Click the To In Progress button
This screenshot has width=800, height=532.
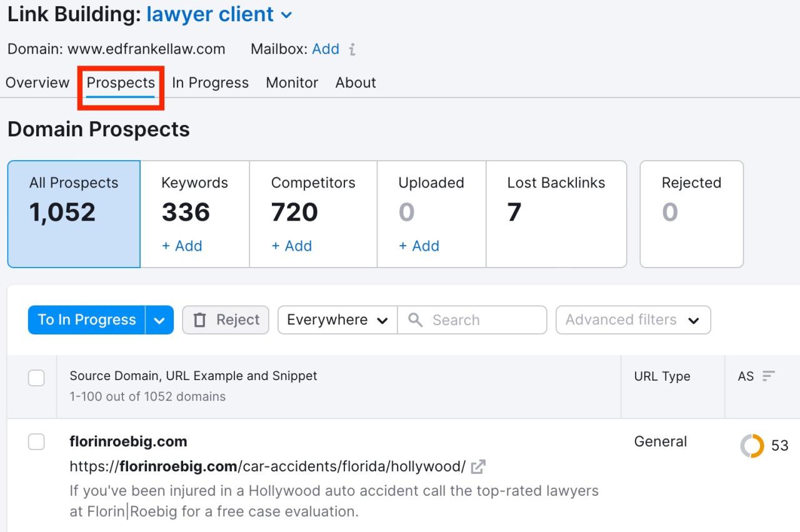86,319
